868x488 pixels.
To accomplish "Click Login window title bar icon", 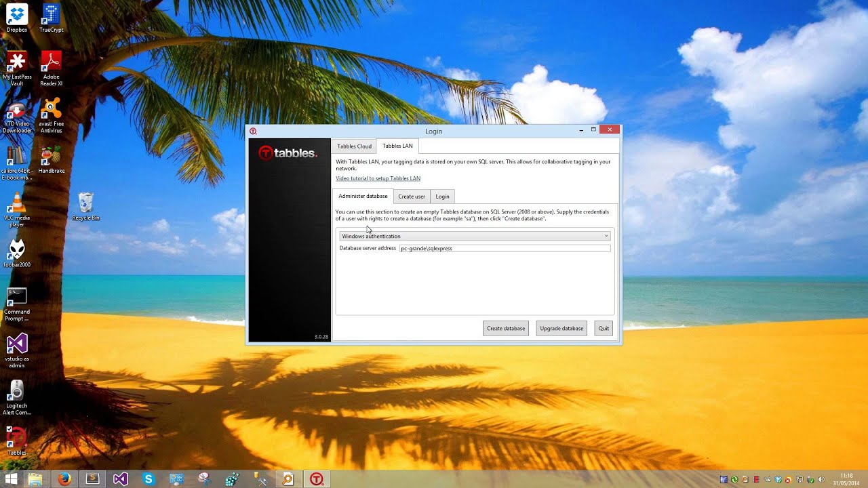I will (x=253, y=131).
